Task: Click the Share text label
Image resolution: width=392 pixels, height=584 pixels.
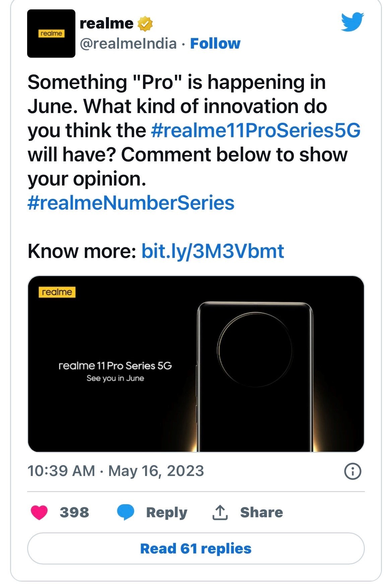Action: 261,512
